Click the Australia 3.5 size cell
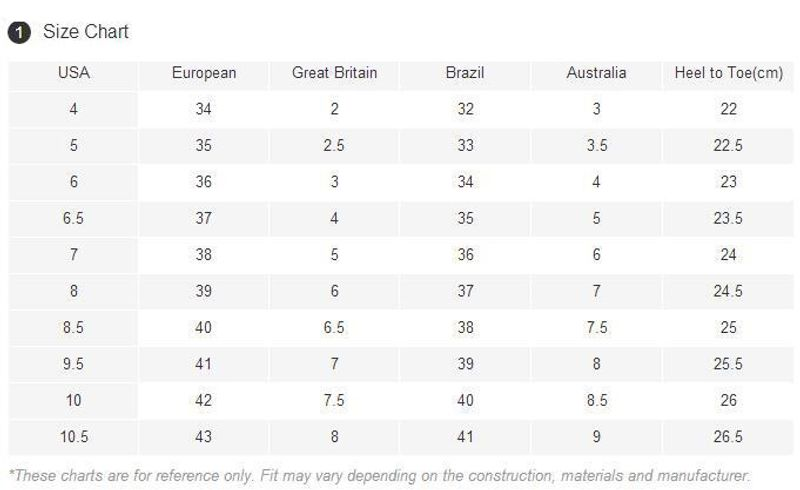The image size is (800, 490). tap(596, 146)
